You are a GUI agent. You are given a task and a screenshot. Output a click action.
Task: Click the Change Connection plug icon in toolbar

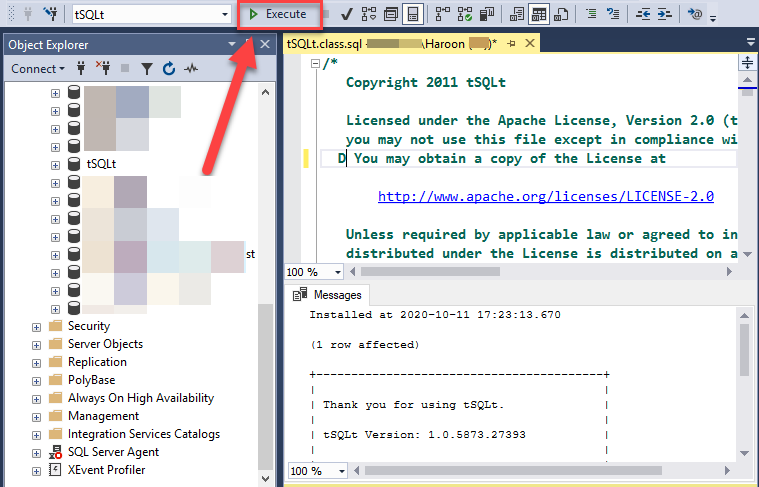point(50,14)
